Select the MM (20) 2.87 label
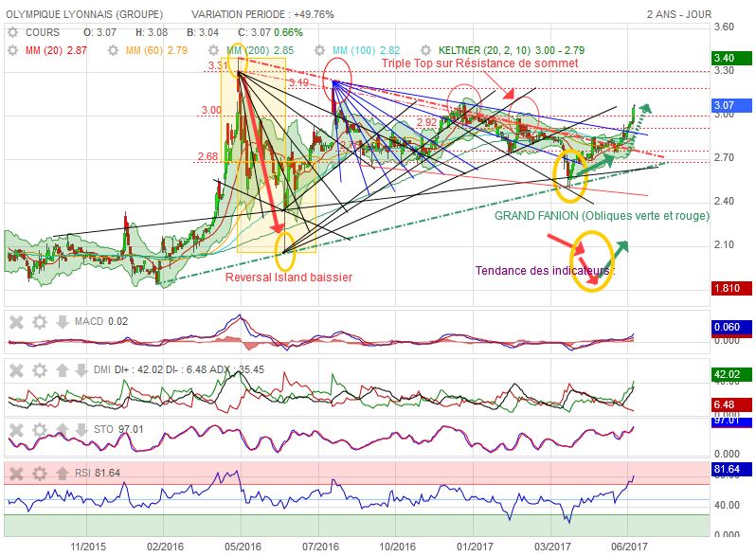 click(56, 50)
